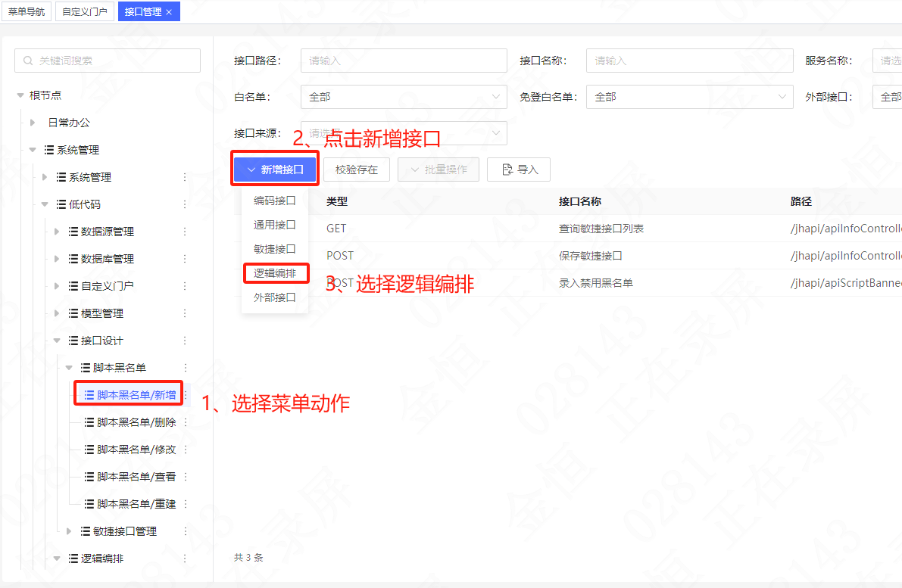Click the 导入 button

(519, 170)
